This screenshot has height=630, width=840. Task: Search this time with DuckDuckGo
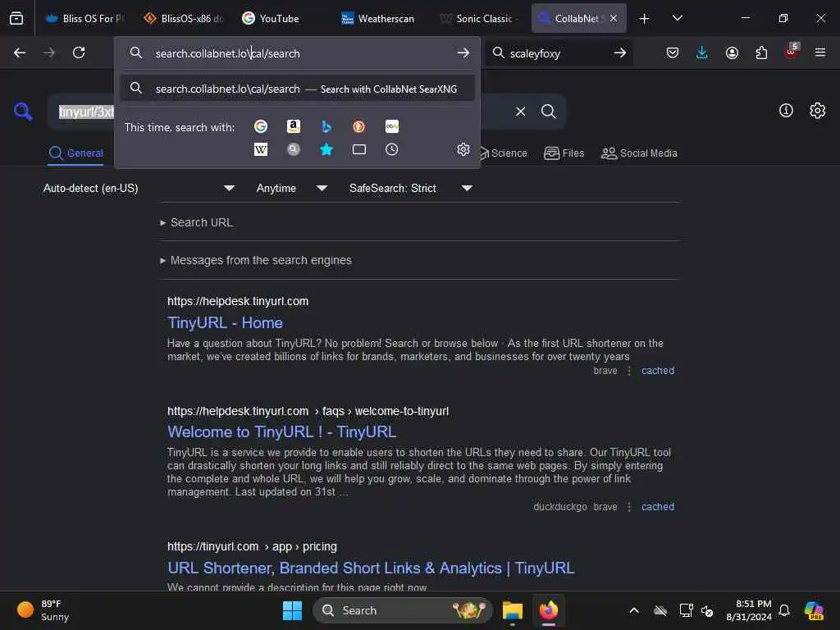point(359,126)
